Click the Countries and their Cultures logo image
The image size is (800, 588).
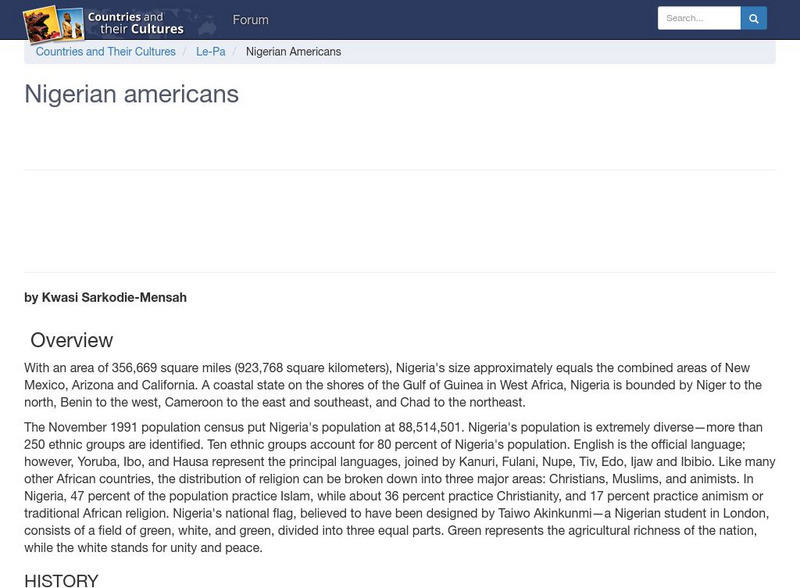(x=53, y=22)
